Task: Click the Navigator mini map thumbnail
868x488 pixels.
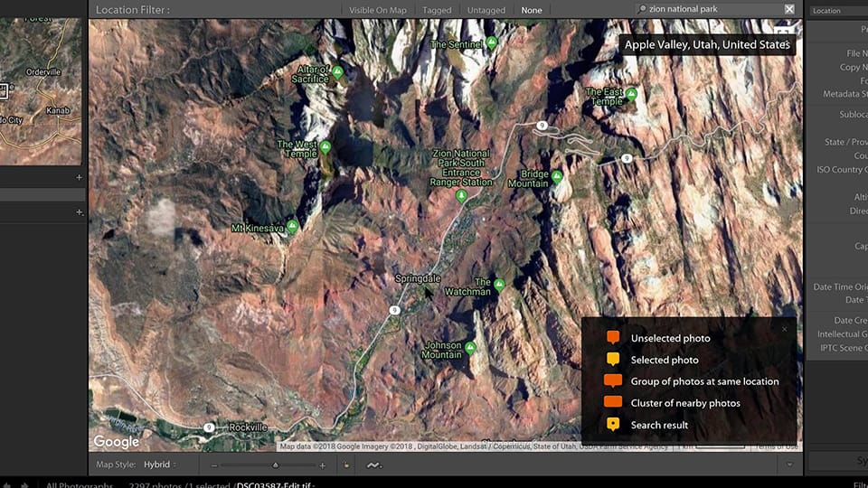Action: 41,91
